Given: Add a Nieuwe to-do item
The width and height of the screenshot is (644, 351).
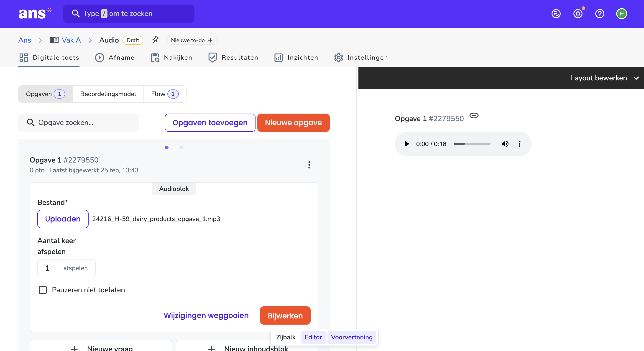Looking at the screenshot, I should pyautogui.click(x=192, y=40).
